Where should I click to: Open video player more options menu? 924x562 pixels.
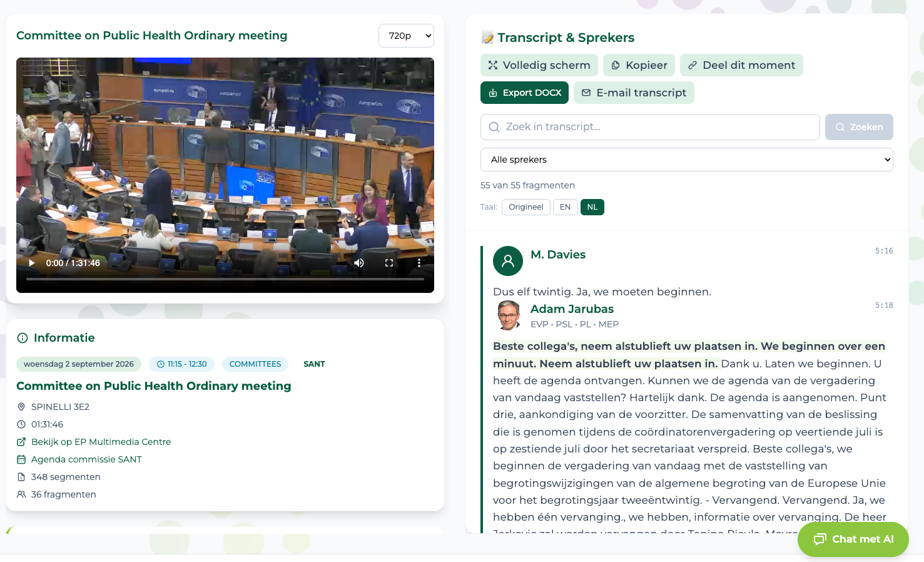419,263
